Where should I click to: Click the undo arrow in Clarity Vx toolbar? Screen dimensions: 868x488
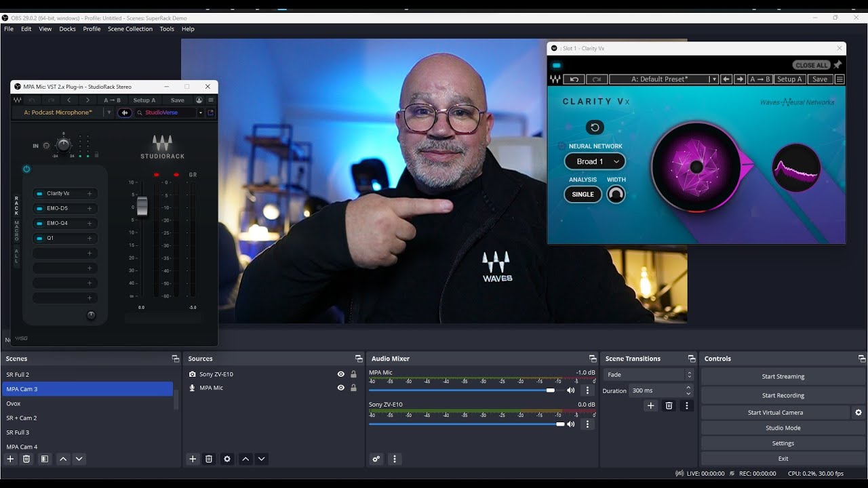(x=574, y=79)
